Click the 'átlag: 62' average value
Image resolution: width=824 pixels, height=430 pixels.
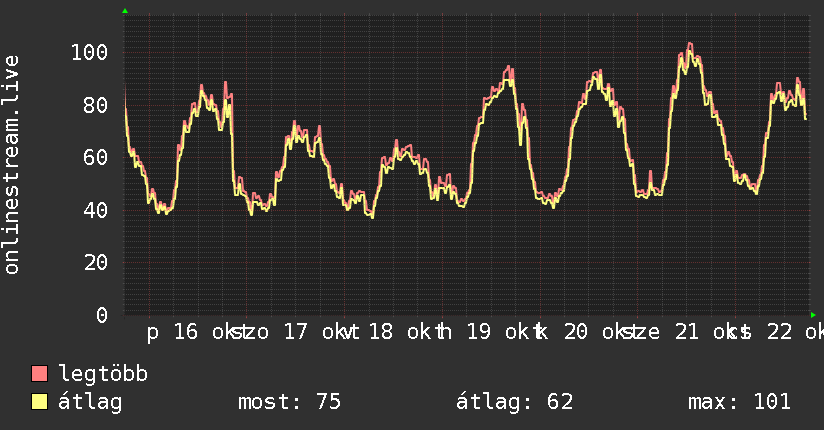(x=514, y=402)
